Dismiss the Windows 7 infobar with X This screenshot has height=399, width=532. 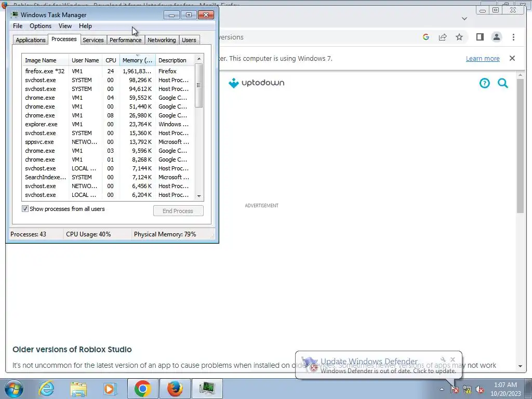512,58
